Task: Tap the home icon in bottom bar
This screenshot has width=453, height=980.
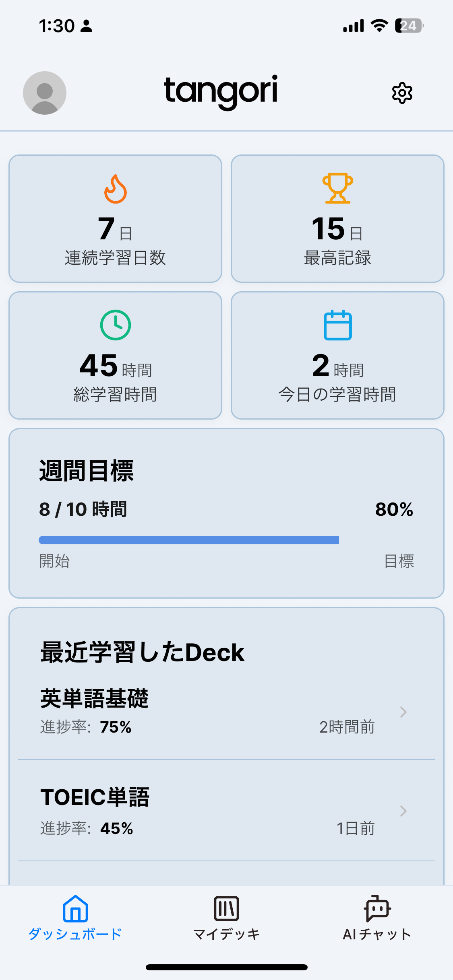Action: [75, 908]
